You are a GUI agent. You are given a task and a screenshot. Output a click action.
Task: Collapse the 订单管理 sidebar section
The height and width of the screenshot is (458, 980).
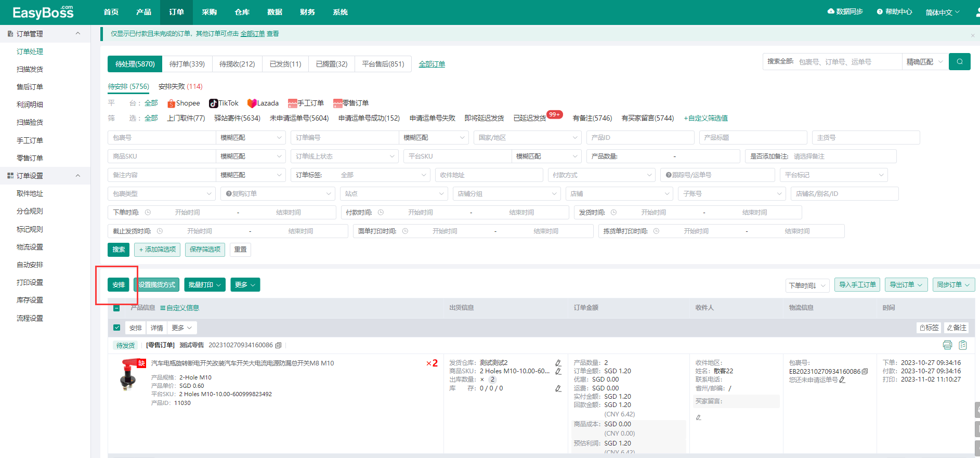(x=78, y=34)
